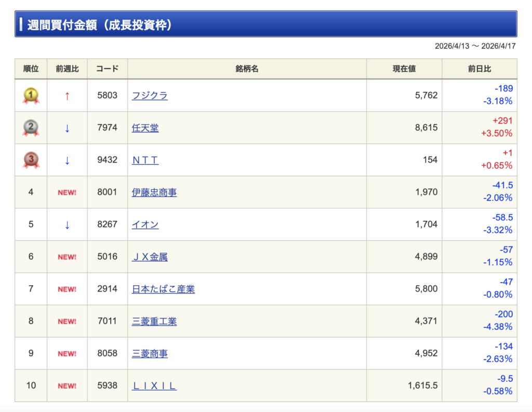Viewport: 532px width, 412px height.
Task: Open the 任天堂 stock link
Action: [145, 128]
